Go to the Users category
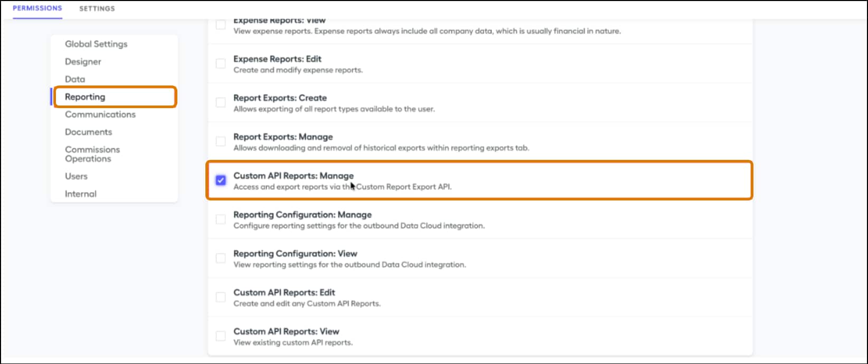The width and height of the screenshot is (868, 364). 76,176
